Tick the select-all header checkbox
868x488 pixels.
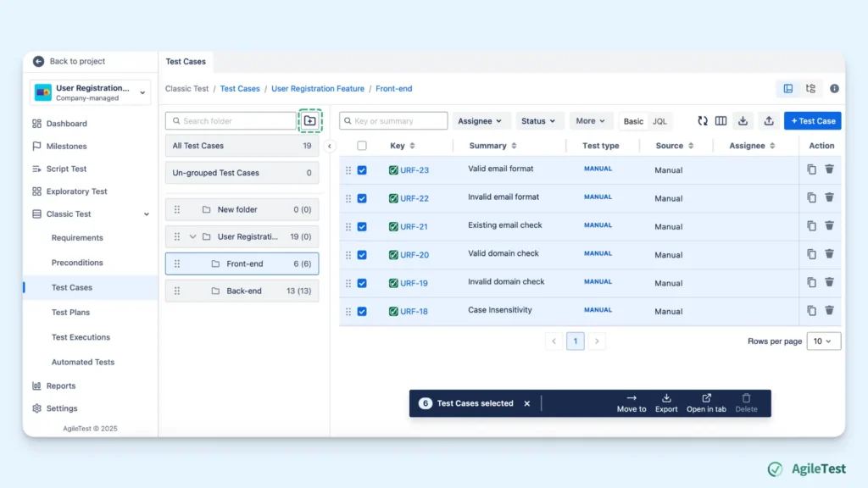pos(362,146)
